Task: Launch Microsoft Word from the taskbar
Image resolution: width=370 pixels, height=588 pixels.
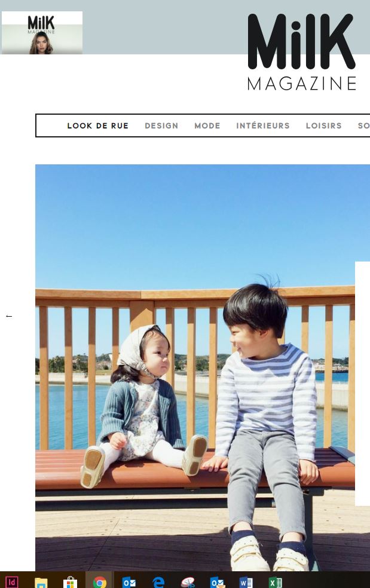Action: (246, 583)
